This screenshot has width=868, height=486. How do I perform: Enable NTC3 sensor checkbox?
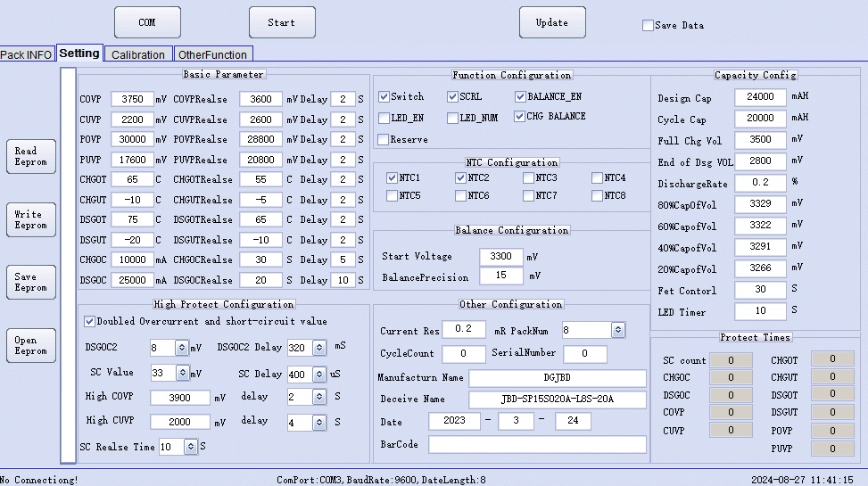point(528,177)
